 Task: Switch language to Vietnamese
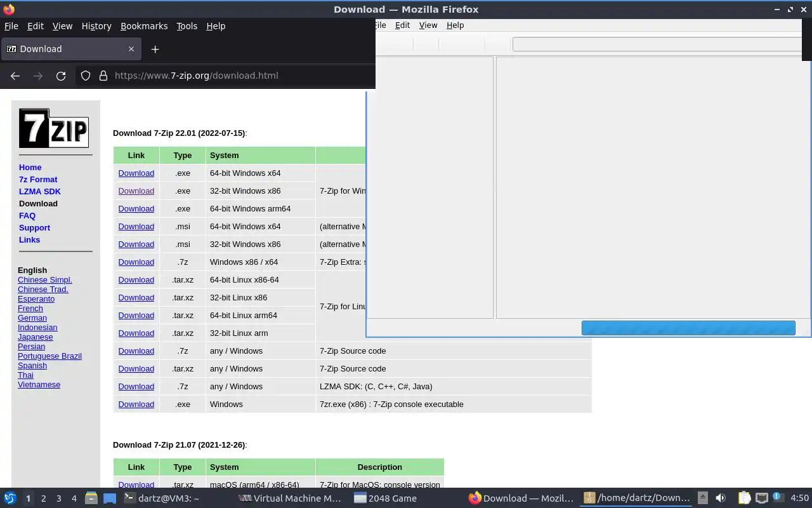[39, 384]
